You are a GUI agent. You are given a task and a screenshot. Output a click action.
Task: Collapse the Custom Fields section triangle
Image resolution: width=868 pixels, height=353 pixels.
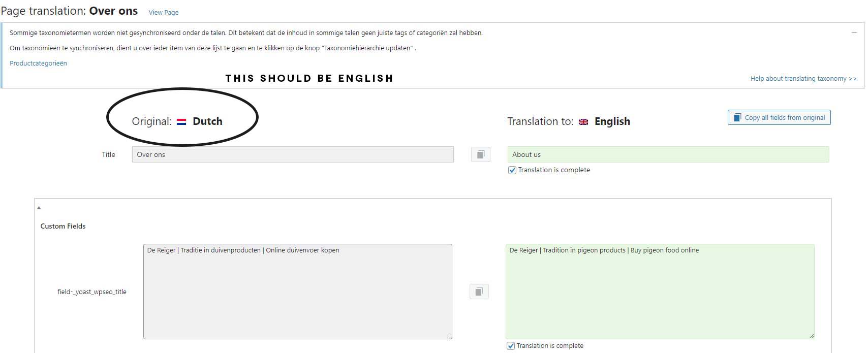point(39,208)
